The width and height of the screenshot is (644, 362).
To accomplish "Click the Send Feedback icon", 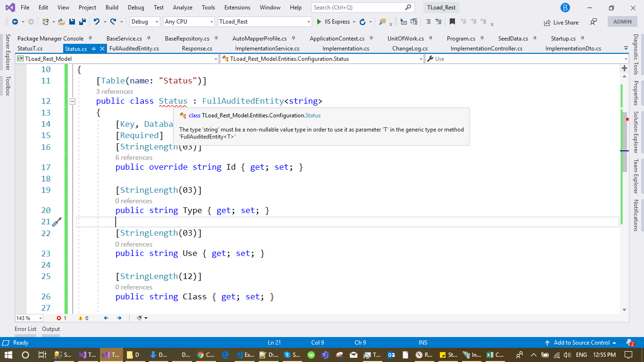I will [x=594, y=22].
